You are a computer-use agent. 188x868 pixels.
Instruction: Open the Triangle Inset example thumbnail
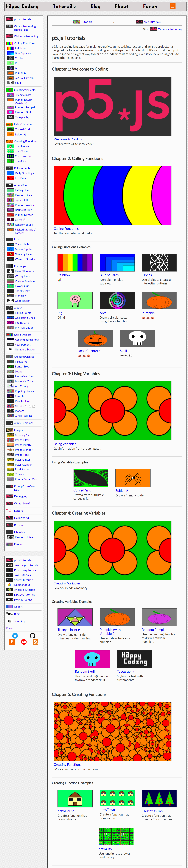[x=75, y=617]
